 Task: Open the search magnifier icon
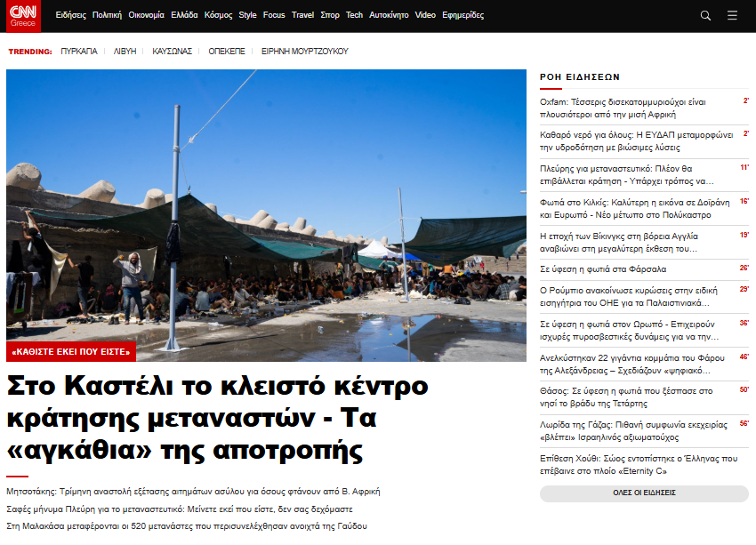705,15
